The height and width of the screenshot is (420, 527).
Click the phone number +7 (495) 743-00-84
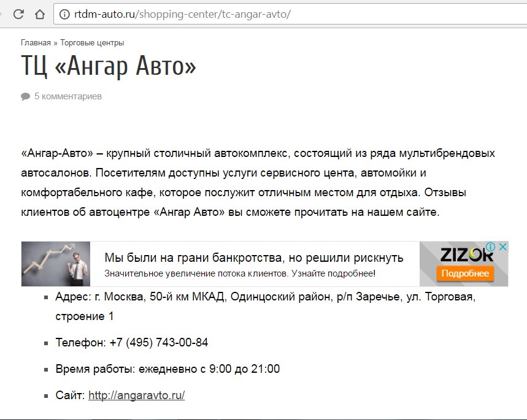[x=159, y=342]
